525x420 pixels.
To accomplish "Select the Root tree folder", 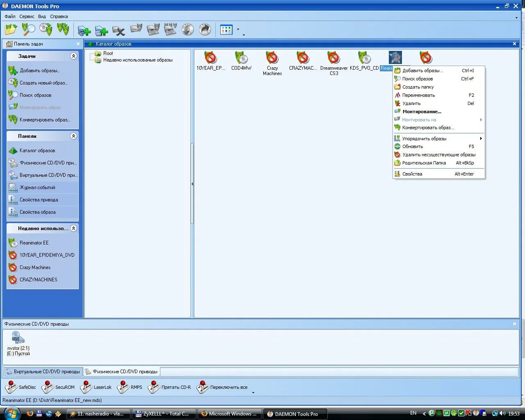I will [x=104, y=53].
